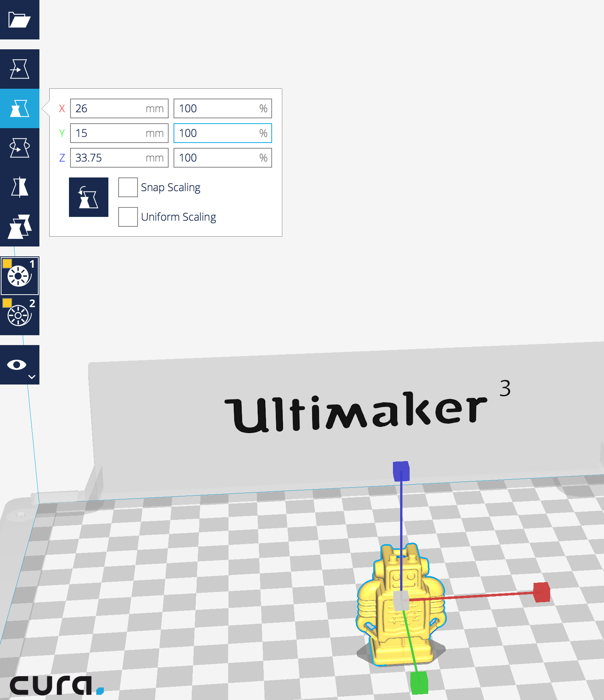This screenshot has width=604, height=700.
Task: Click the Y scale percent field
Action: click(223, 133)
